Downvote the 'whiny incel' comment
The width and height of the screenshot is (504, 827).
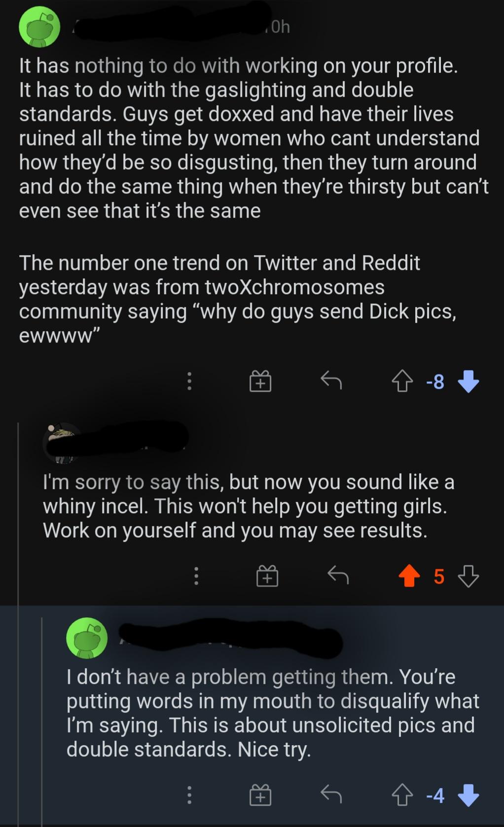468,576
